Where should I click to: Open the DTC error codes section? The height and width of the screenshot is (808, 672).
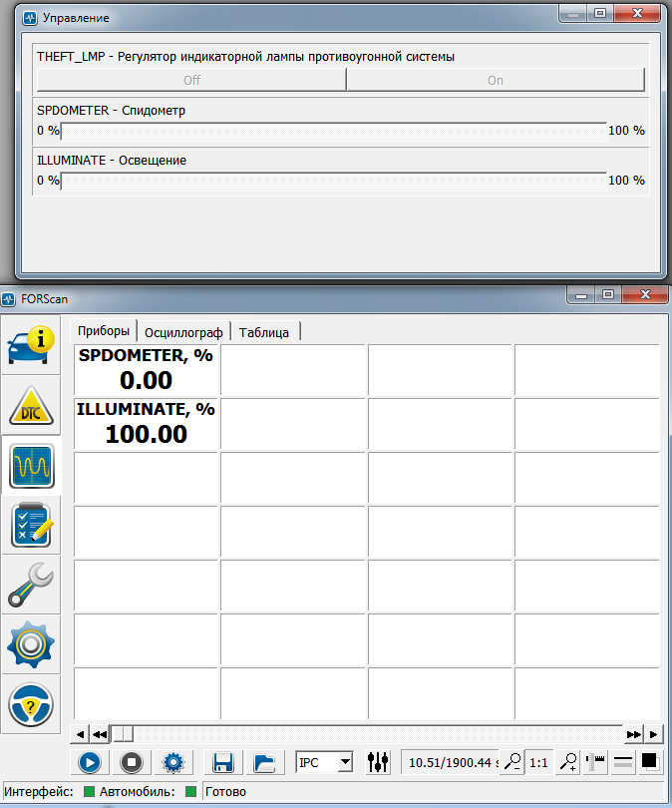31,407
